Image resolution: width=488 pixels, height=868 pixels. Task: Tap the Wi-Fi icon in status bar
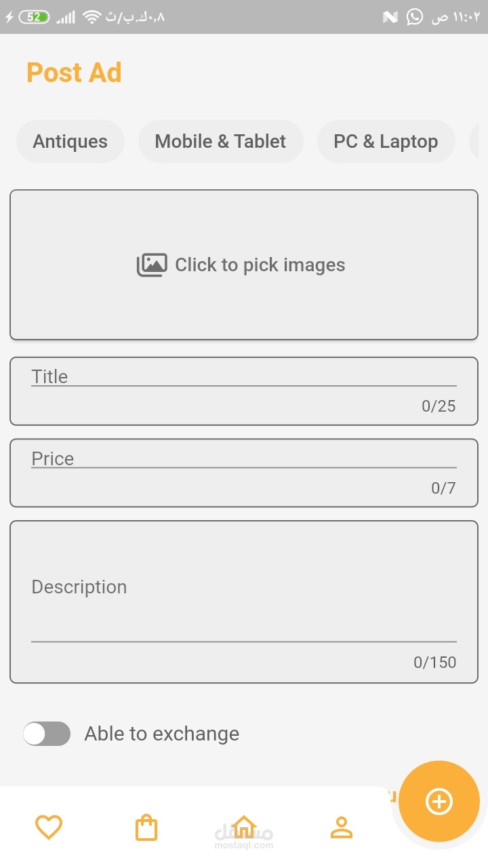91,17
